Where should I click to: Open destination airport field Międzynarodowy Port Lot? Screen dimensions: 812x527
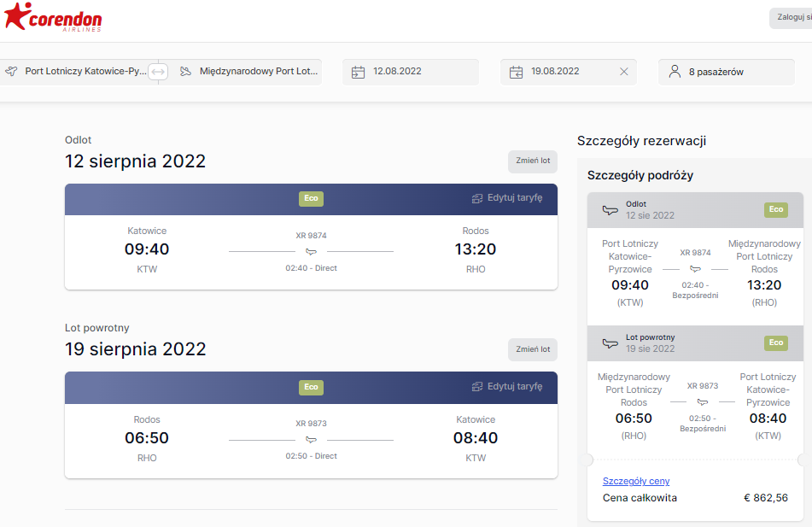pyautogui.click(x=248, y=72)
